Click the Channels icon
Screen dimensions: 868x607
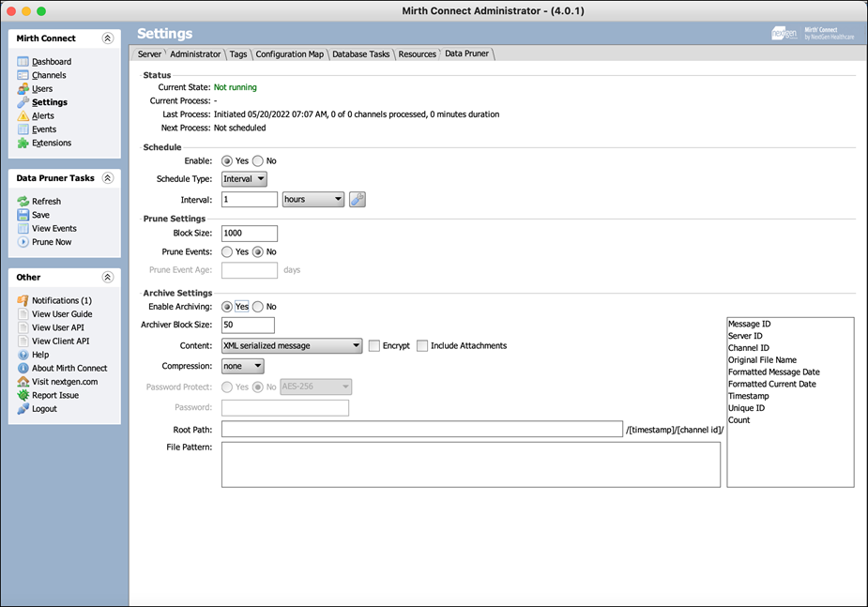pos(23,75)
